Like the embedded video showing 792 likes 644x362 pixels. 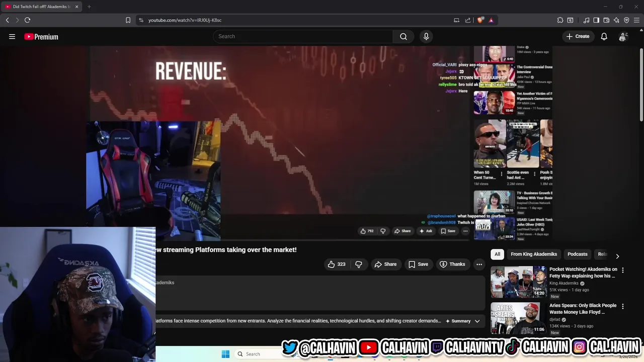pyautogui.click(x=367, y=231)
